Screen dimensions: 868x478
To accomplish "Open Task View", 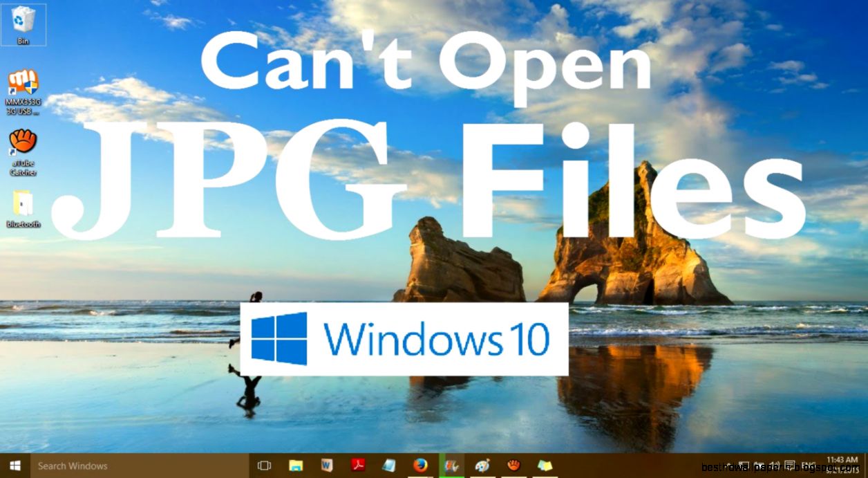I will [265, 466].
